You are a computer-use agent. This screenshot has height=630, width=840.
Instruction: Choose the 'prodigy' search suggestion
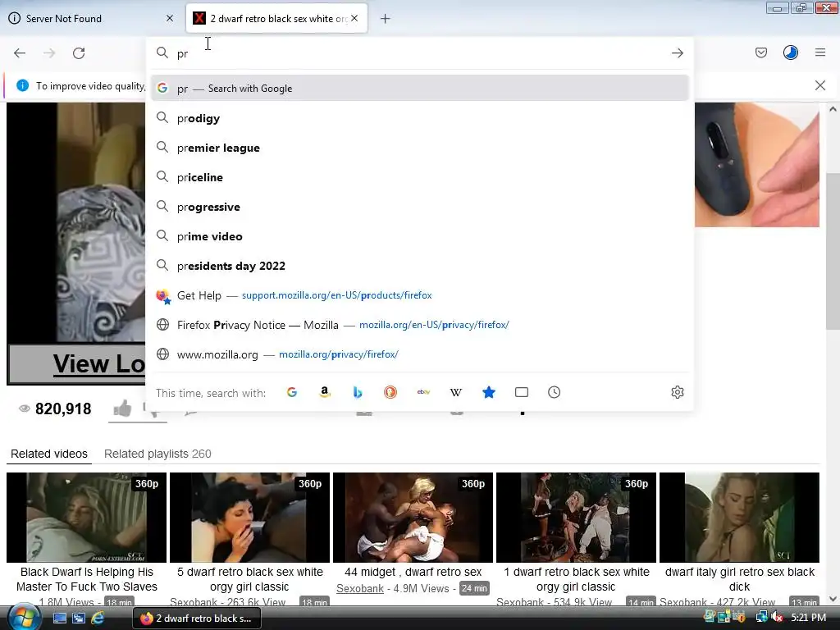419,118
